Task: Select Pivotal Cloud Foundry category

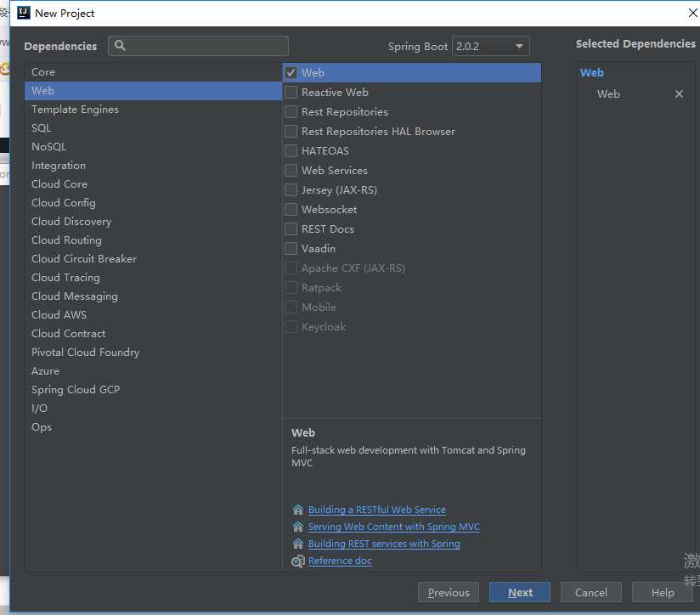Action: coord(153,353)
